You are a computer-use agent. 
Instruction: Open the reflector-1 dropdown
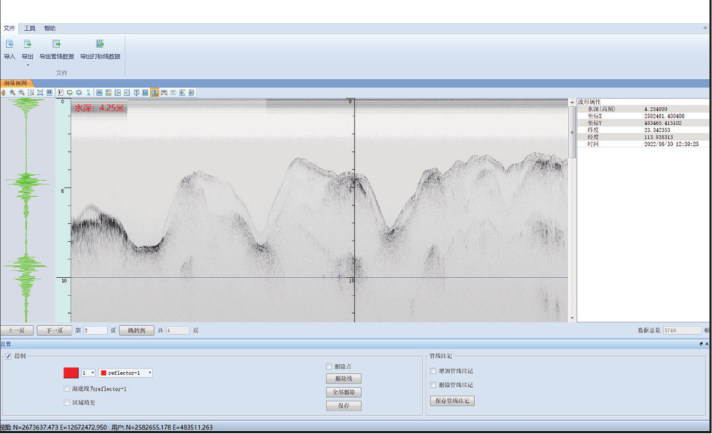tap(148, 373)
